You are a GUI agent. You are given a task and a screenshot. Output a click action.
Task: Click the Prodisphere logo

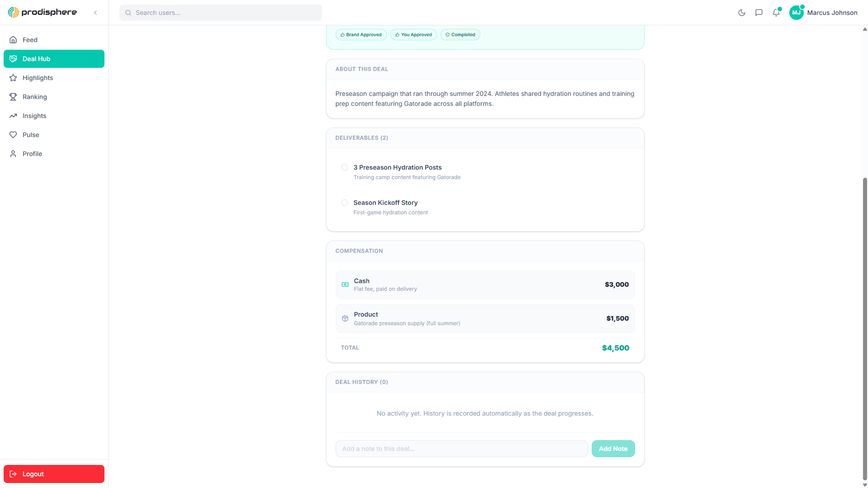[43, 12]
